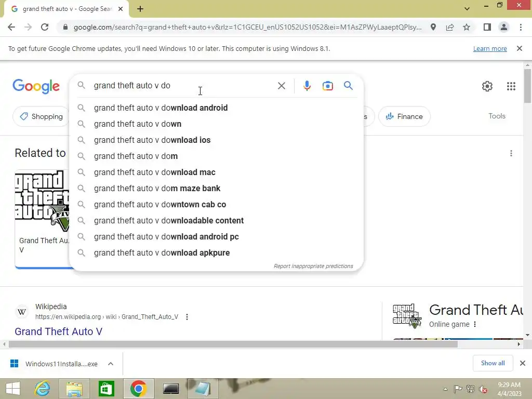Screen dimensions: 532x399
Task: Open File Explorer from taskbar
Action: pyautogui.click(x=74, y=389)
